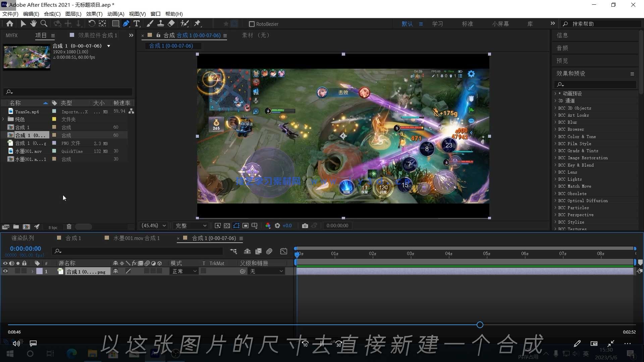Open the 45.4% magnification dropdown
This screenshot has width=644, height=362.
click(x=154, y=226)
